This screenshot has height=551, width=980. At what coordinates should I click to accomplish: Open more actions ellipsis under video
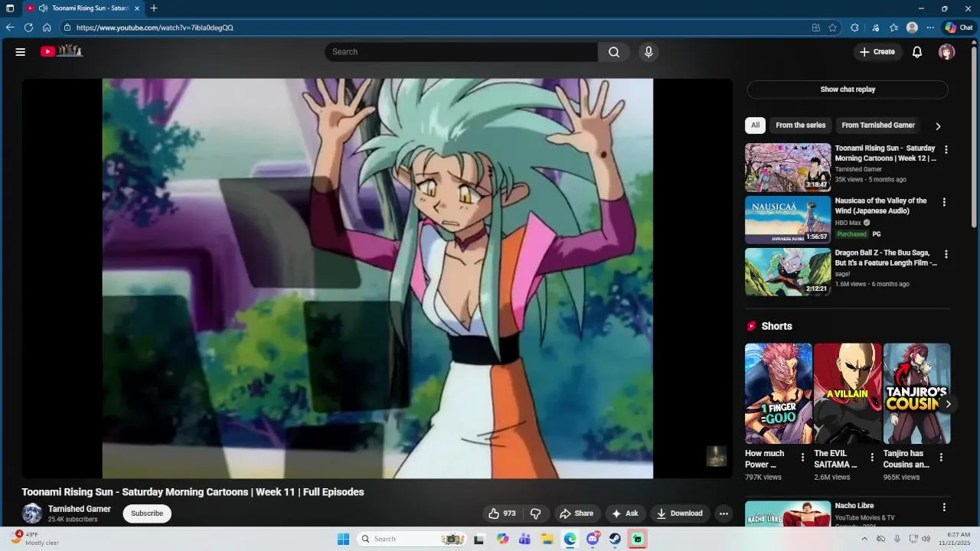click(x=724, y=514)
